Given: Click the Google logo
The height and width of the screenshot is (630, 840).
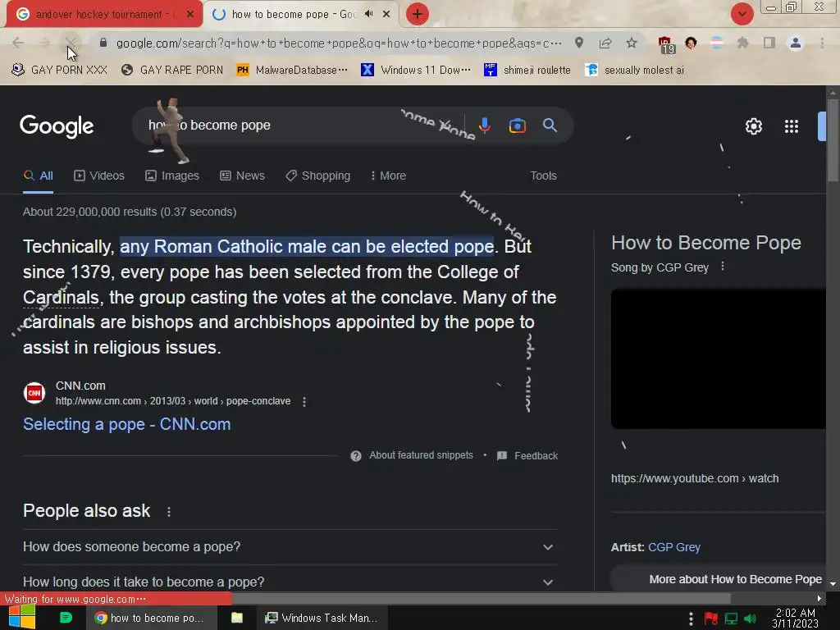Looking at the screenshot, I should pyautogui.click(x=57, y=126).
